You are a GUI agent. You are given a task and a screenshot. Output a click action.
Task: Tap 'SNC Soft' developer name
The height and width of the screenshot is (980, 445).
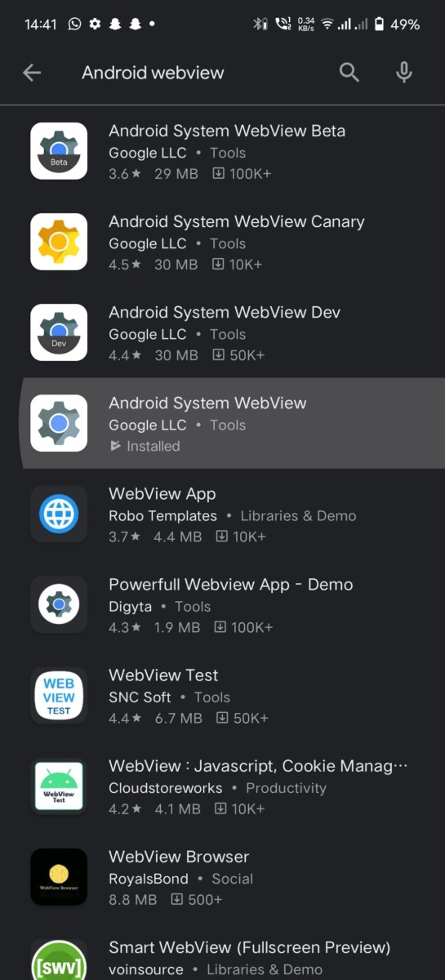tap(140, 697)
